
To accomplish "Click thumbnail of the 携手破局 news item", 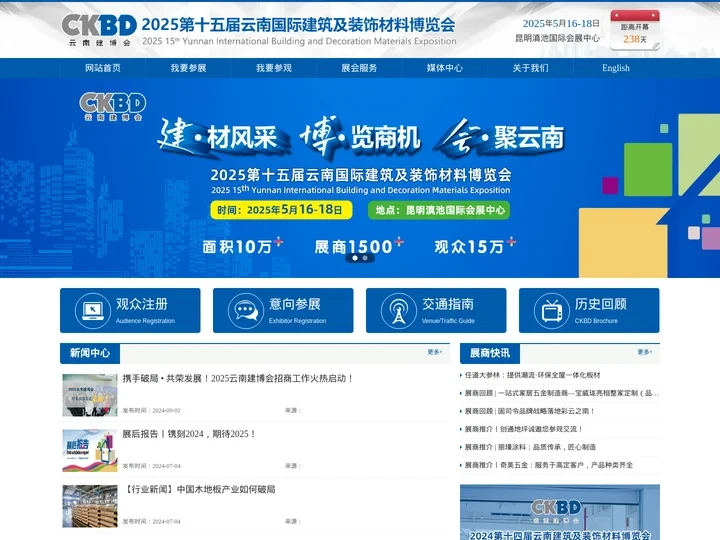I will (x=90, y=395).
